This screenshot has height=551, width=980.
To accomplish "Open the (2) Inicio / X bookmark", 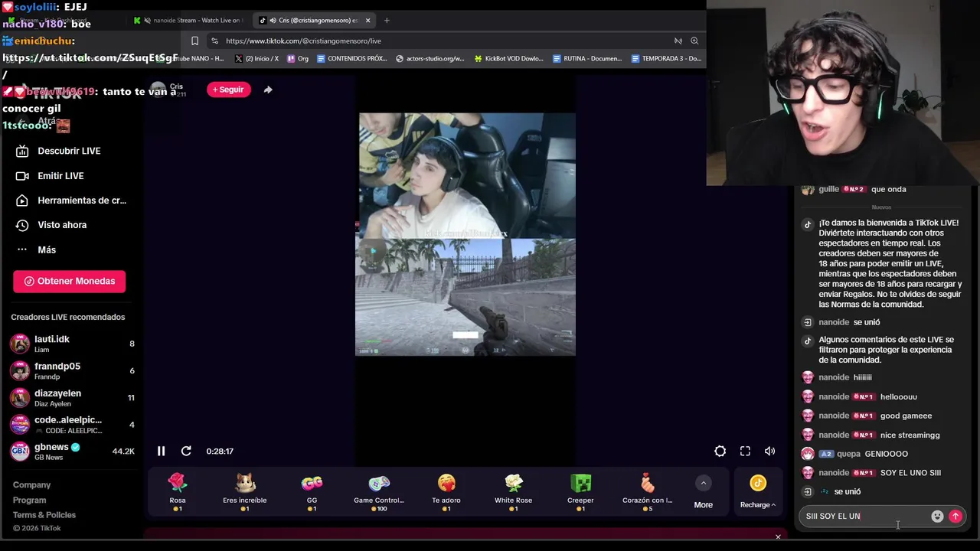I will (257, 58).
